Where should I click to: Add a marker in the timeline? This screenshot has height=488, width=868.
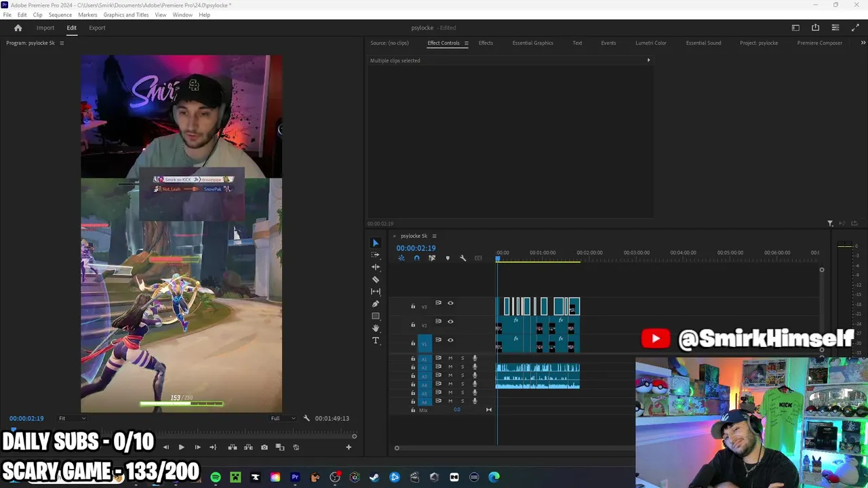[x=448, y=258]
